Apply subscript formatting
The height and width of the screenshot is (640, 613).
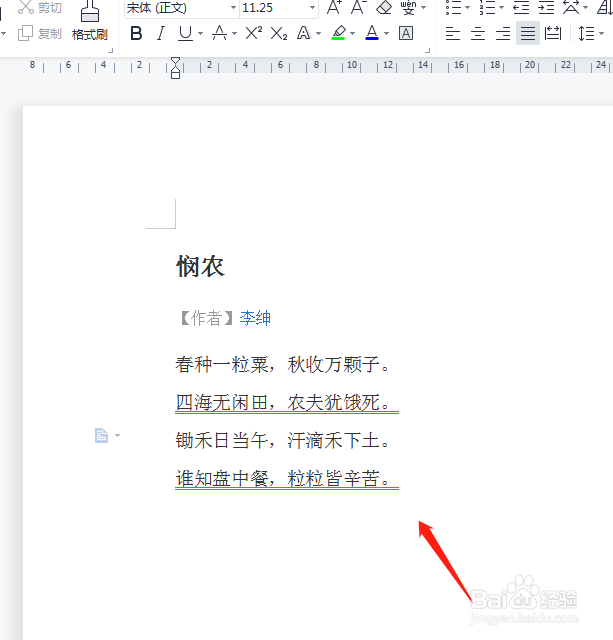[279, 33]
